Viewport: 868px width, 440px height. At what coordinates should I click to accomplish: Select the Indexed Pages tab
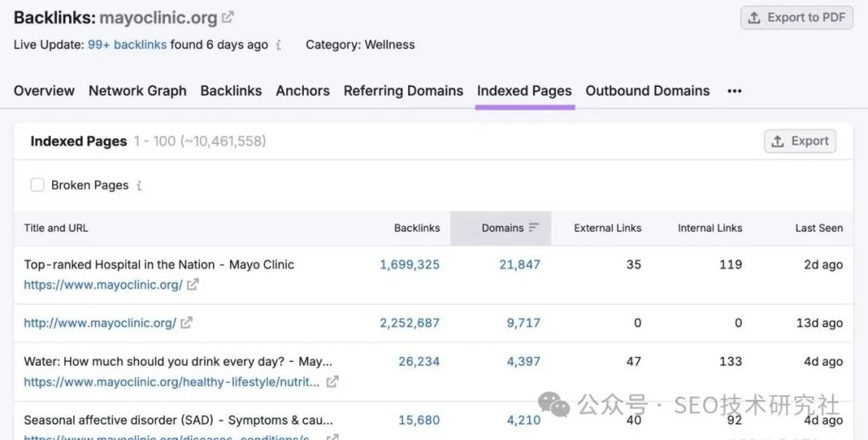click(524, 91)
